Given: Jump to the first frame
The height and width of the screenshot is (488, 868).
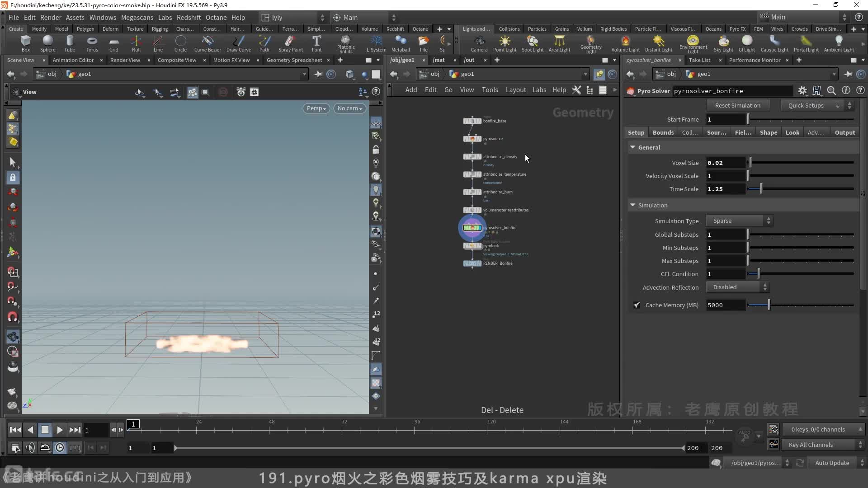Looking at the screenshot, I should pyautogui.click(x=15, y=430).
